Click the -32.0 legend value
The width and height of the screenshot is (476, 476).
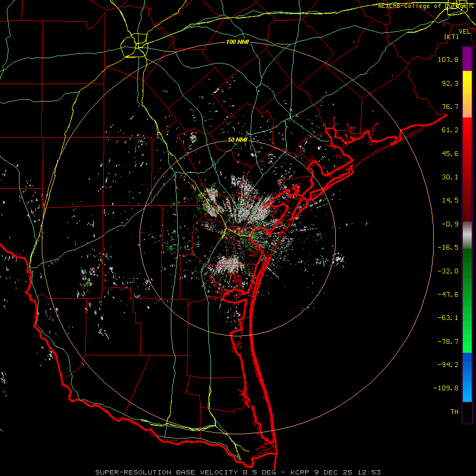[x=448, y=271]
